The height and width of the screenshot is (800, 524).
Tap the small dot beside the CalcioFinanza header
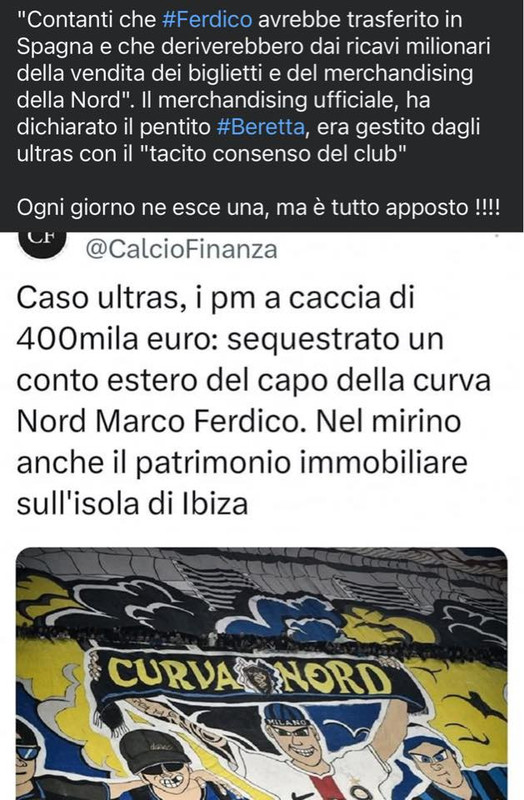496,236
